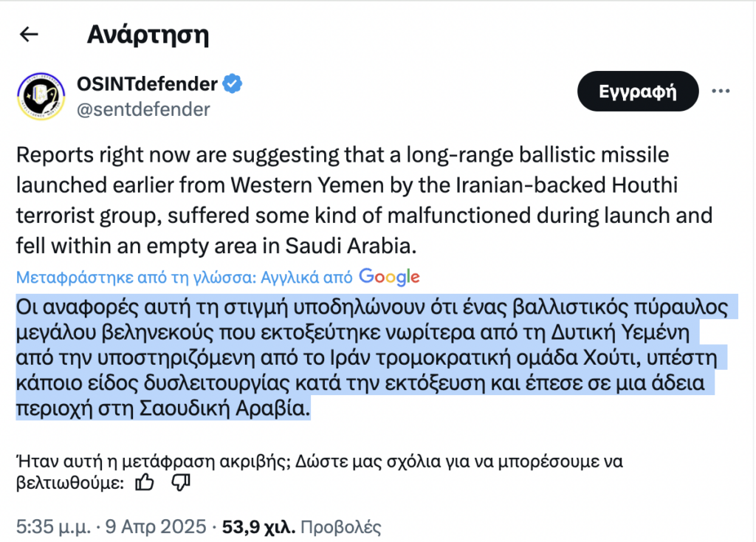Click the 9 Απρ 2025 date
Image resolution: width=756 pixels, height=542 pixels.
pyautogui.click(x=156, y=528)
